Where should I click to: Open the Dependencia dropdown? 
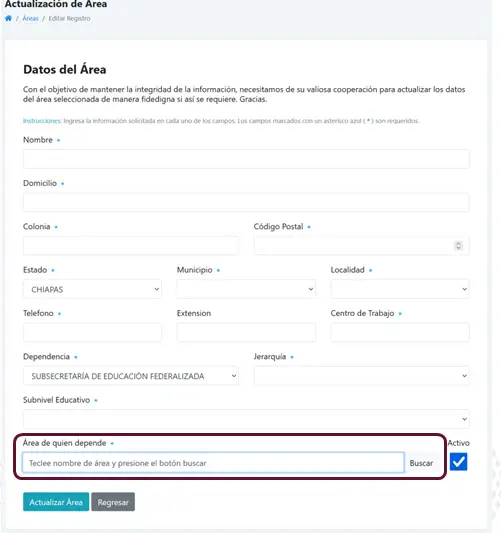point(131,376)
